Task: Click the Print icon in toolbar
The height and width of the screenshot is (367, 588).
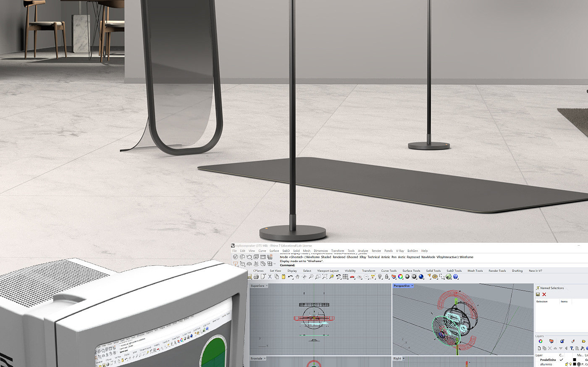Action: (256, 277)
